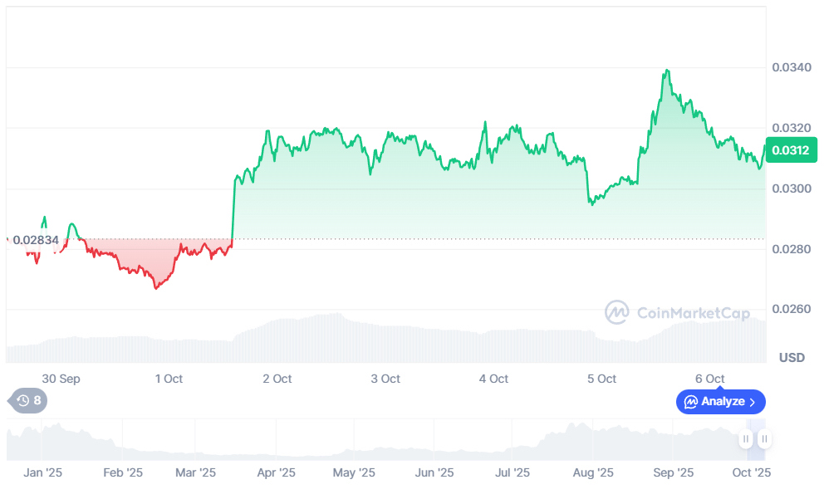Viewport: 824px width, 504px height.
Task: Click the highlighted region of the mini chart
Action: pyautogui.click(x=754, y=438)
